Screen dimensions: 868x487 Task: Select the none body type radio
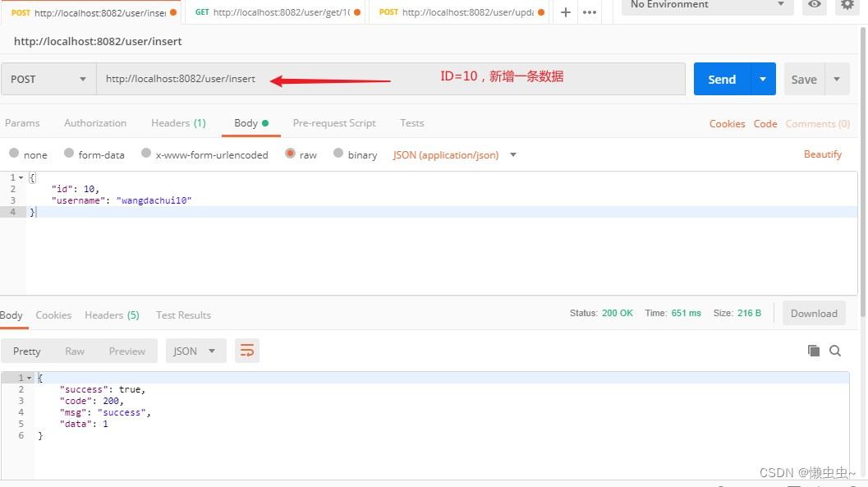click(14, 154)
